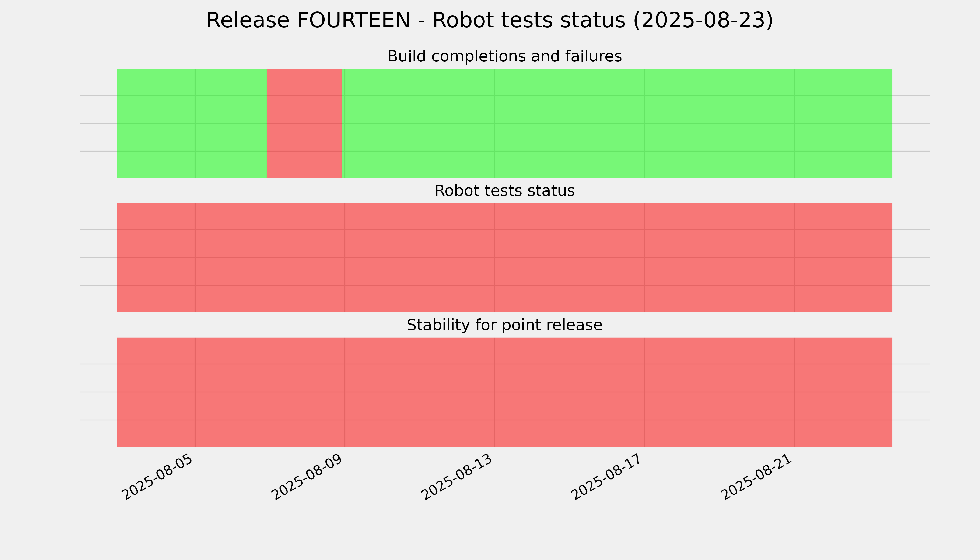Screen dimensions: 980x560
Task: Select the Robot tests status subtitle
Action: pyautogui.click(x=504, y=191)
